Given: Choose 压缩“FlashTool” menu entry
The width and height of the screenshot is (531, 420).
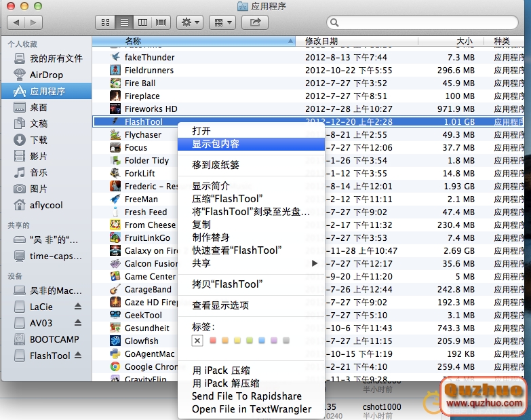Looking at the screenshot, I should (251, 199).
